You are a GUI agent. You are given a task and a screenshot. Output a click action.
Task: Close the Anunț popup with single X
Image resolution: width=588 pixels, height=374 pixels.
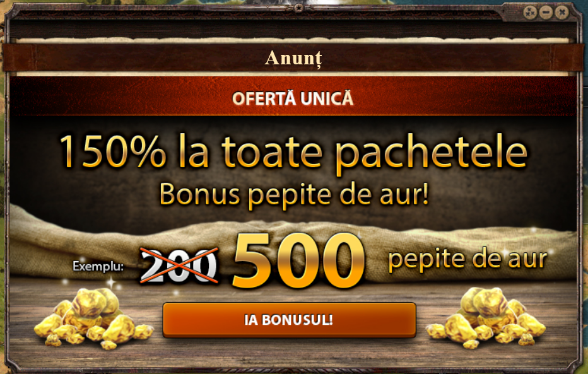click(x=562, y=13)
